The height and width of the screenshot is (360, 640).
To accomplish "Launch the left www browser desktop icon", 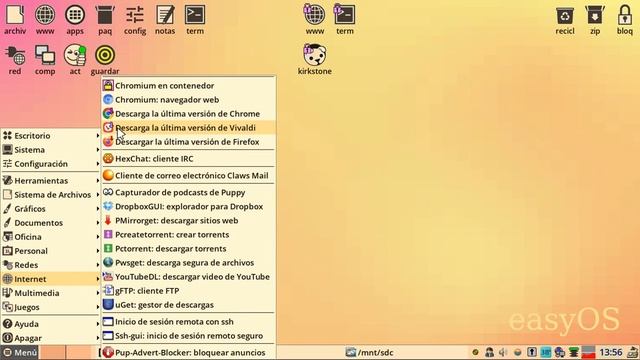I will 45,20.
